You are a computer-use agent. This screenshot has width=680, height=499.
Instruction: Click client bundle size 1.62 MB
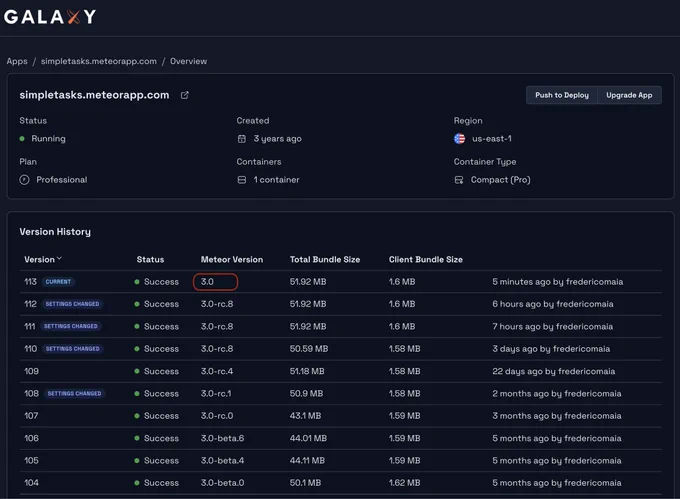[x=404, y=483]
